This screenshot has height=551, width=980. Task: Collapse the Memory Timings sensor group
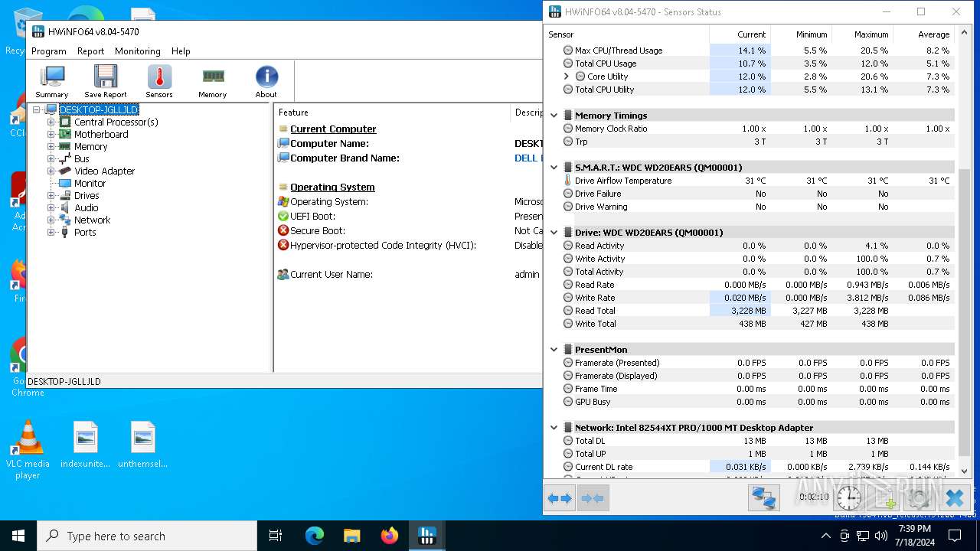pos(554,116)
